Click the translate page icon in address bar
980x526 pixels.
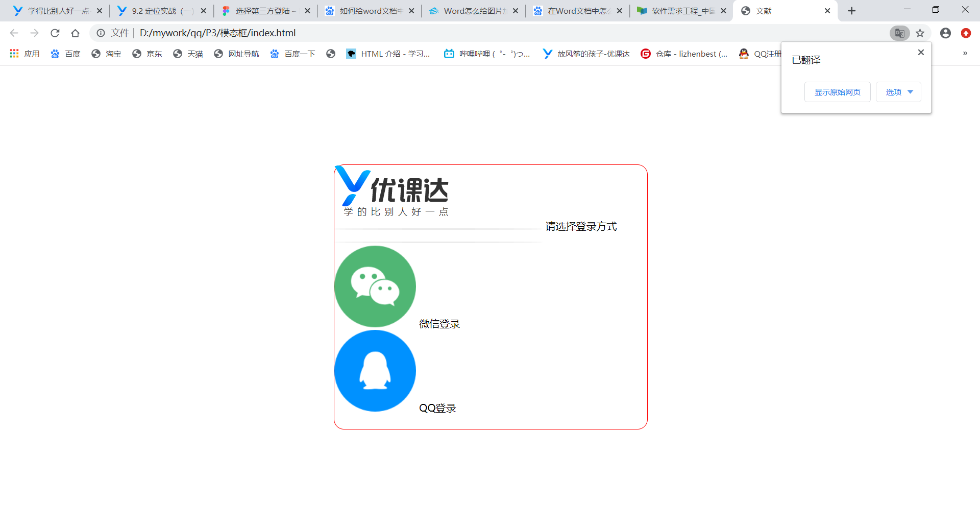tap(899, 33)
